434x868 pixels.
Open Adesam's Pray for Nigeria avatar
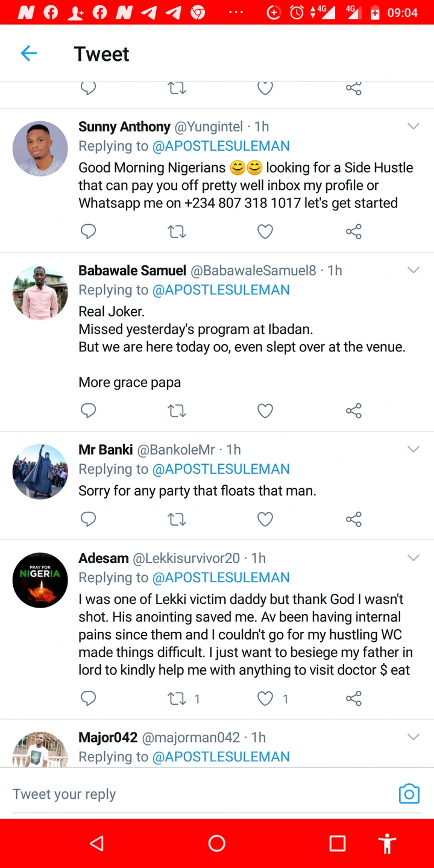(x=40, y=580)
